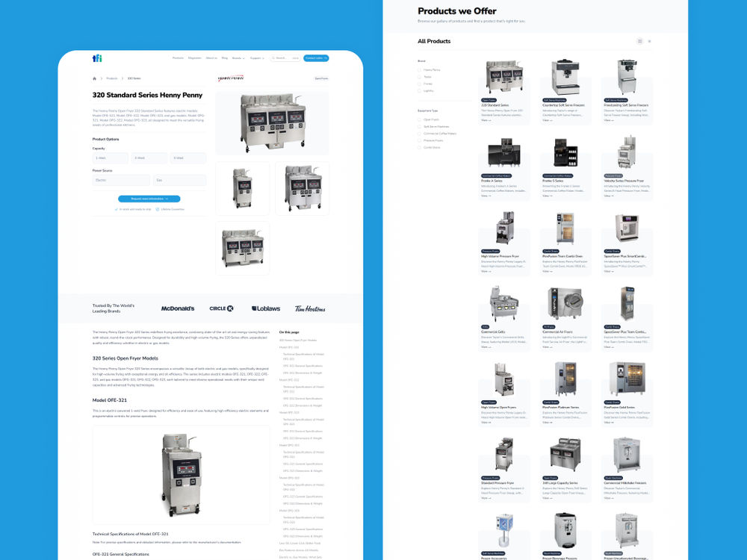Viewport: 747px width, 560px height.
Task: Click the Loblaws brand logo
Action: [266, 308]
